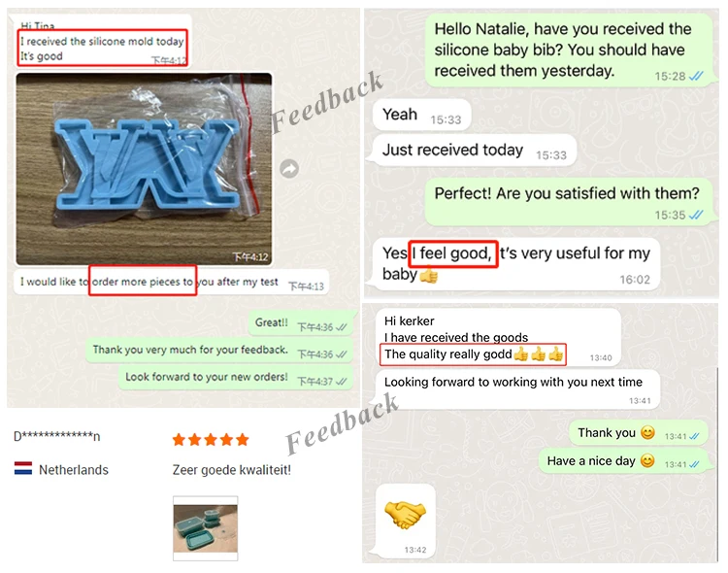This screenshot has width=728, height=573.
Task: Click the three thumbs-up emojis in quality message
Action: [539, 354]
